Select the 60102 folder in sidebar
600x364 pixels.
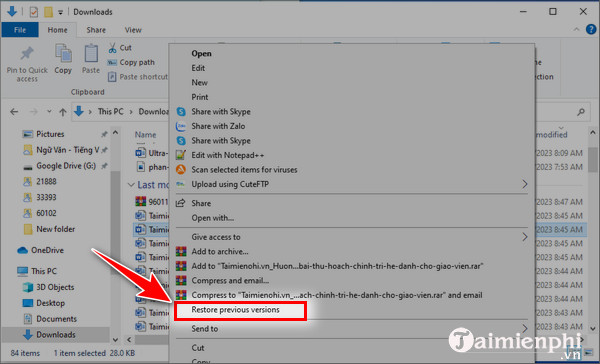46,213
